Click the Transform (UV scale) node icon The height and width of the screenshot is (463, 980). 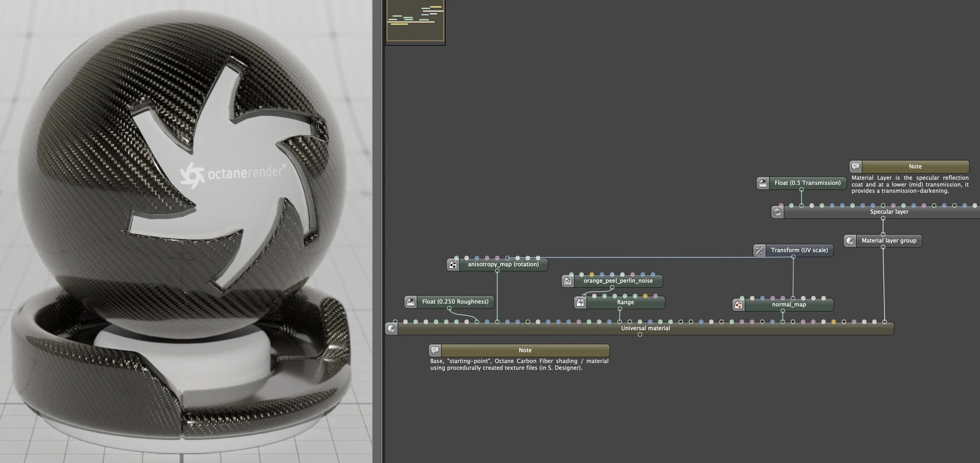759,250
